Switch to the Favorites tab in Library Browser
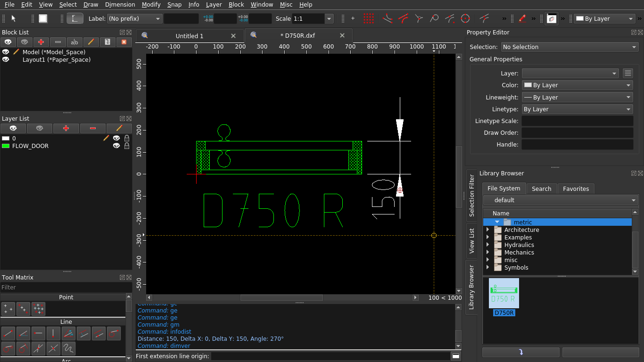 point(576,189)
